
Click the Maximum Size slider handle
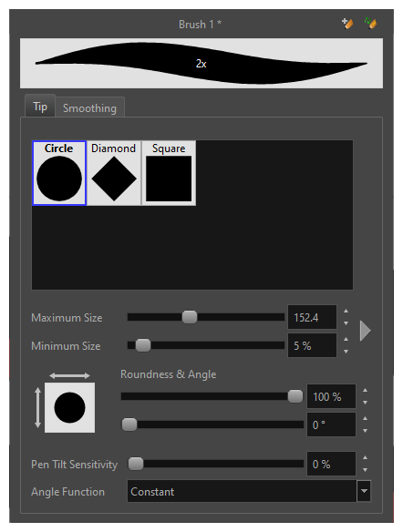pyautogui.click(x=190, y=317)
